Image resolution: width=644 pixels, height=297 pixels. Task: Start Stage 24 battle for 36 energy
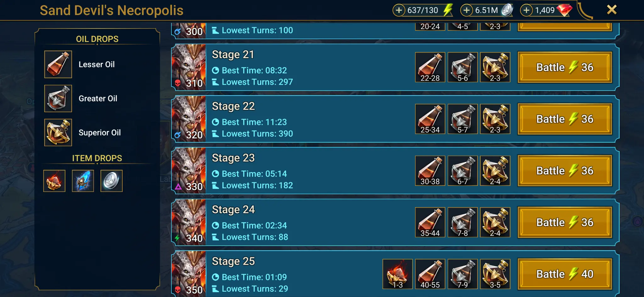pos(565,222)
